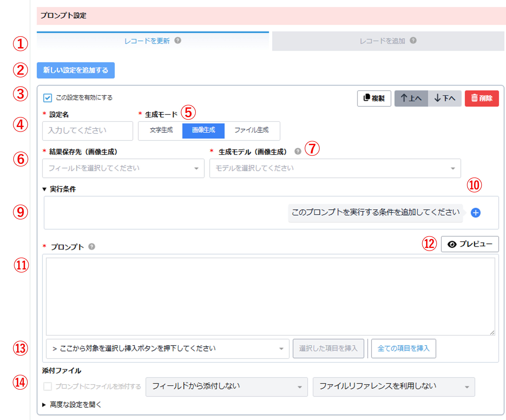506x420 pixels.
Task: Select 画像生成 generation mode
Action: click(203, 131)
